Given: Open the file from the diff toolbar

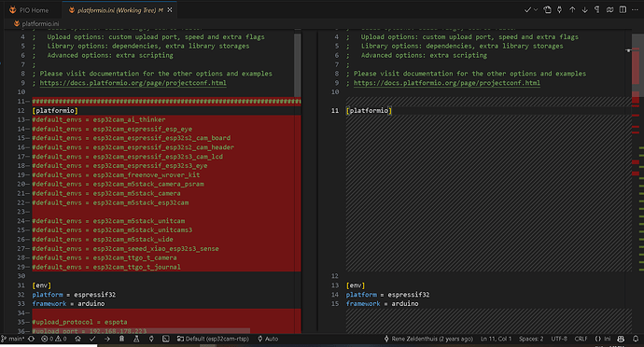Looking at the screenshot, I should pos(547,10).
